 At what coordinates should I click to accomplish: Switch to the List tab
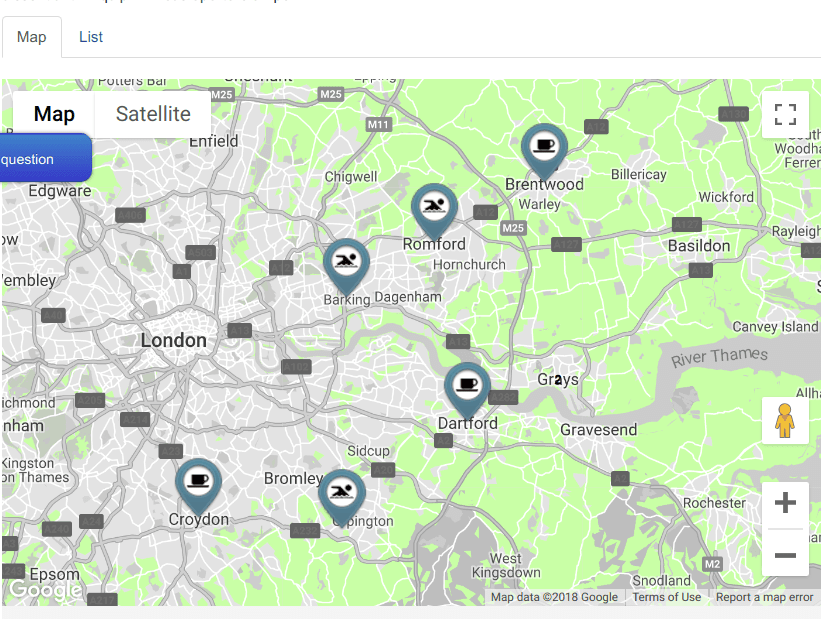[x=91, y=37]
